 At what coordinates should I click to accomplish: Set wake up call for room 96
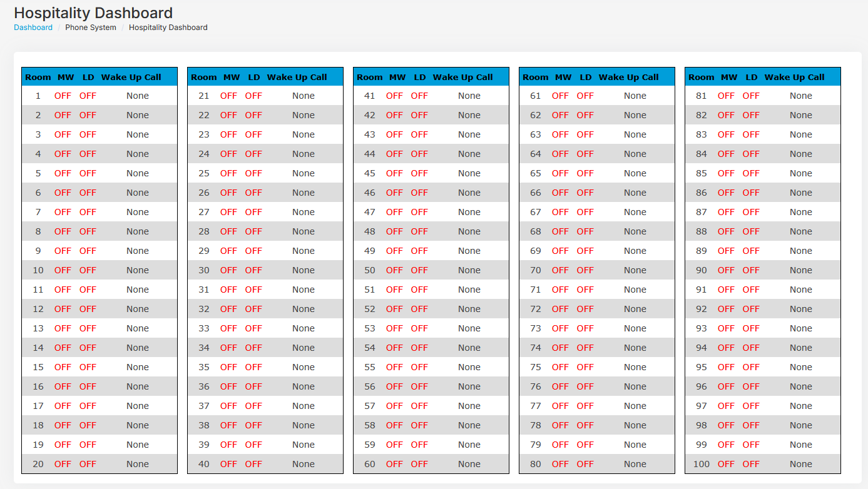tap(800, 386)
